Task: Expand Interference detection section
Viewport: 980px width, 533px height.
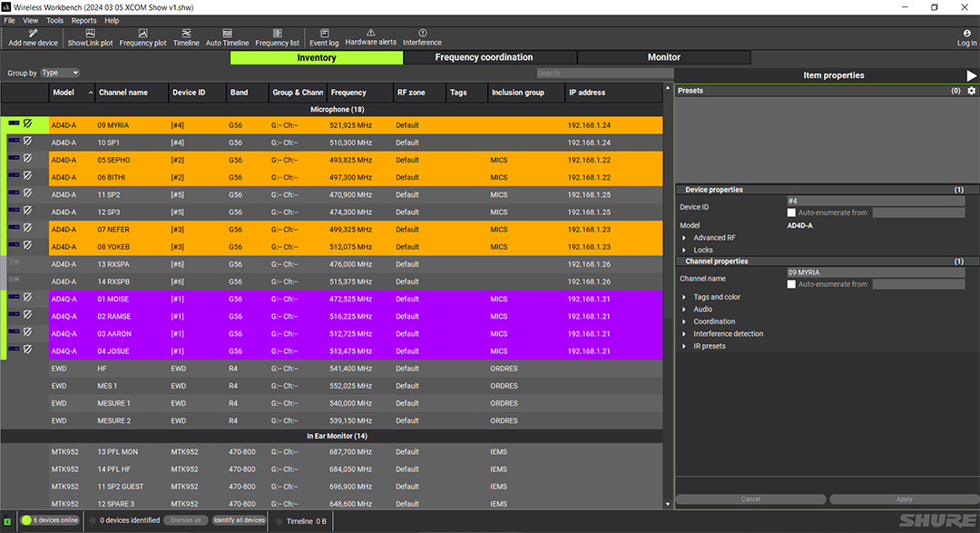Action: pos(684,333)
